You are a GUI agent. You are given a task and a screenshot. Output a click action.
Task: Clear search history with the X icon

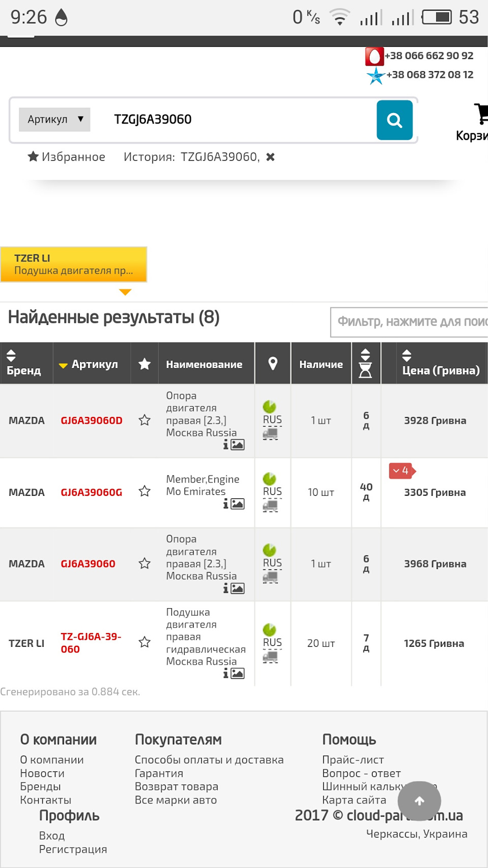(270, 157)
